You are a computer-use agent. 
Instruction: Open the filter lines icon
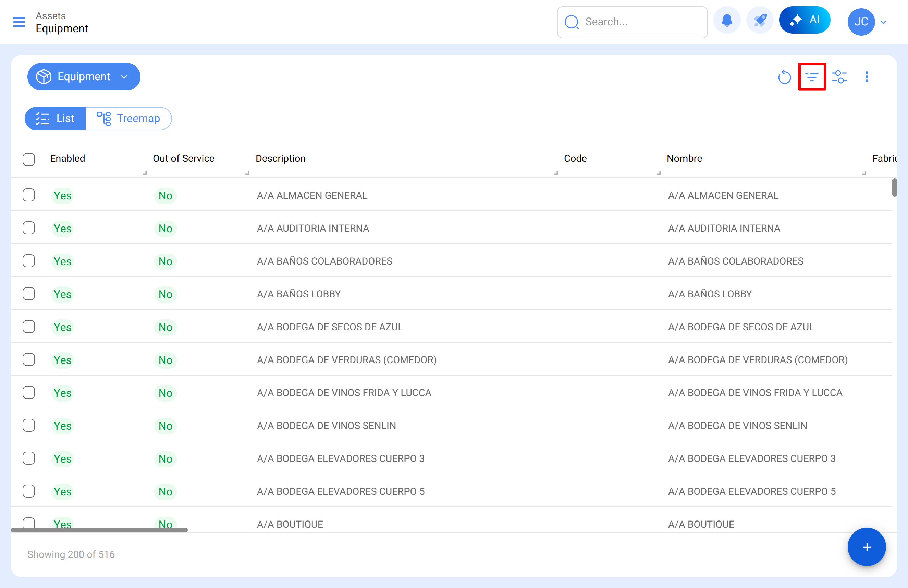(812, 77)
